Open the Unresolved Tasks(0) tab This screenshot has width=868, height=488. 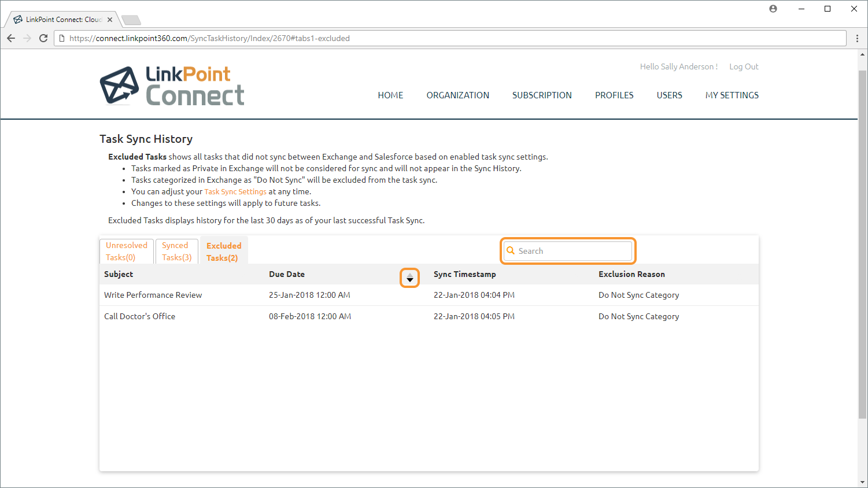tap(127, 252)
